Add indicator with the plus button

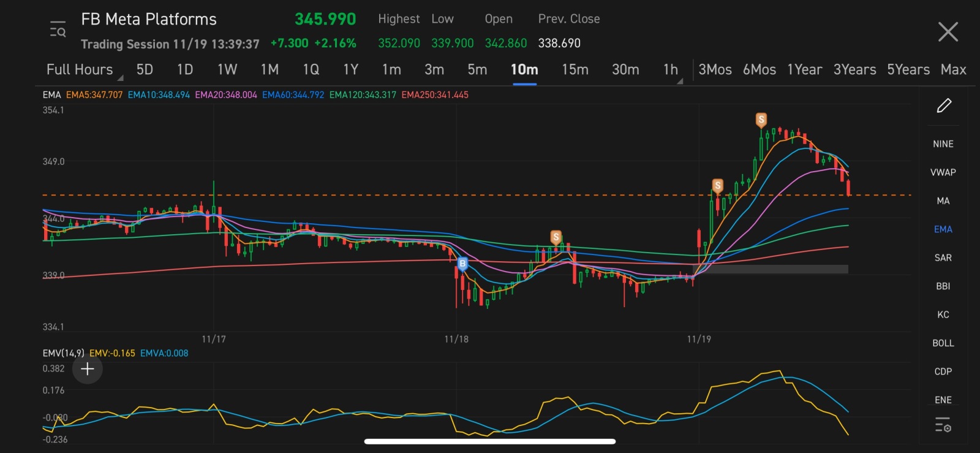coord(88,369)
